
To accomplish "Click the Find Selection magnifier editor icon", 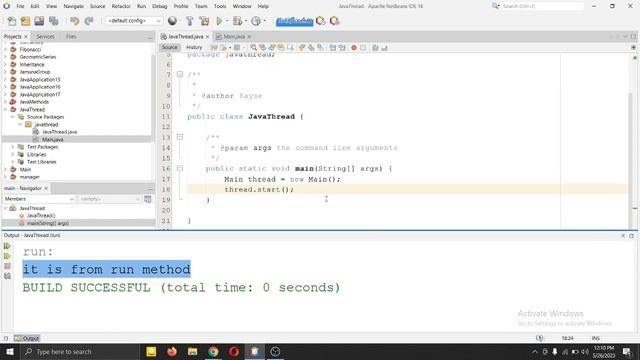I will point(253,48).
